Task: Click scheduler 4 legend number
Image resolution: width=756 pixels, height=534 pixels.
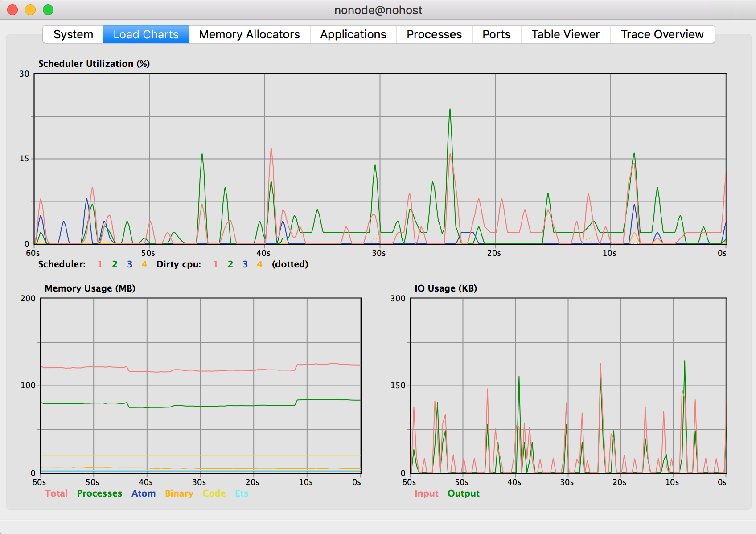Action: point(144,264)
